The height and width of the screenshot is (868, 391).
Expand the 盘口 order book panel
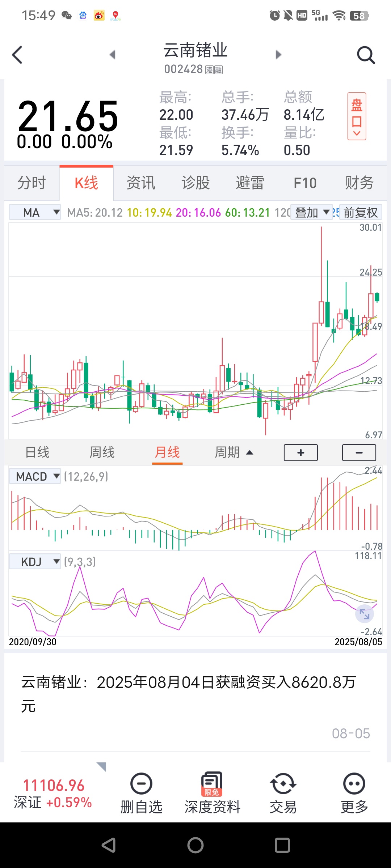(357, 116)
